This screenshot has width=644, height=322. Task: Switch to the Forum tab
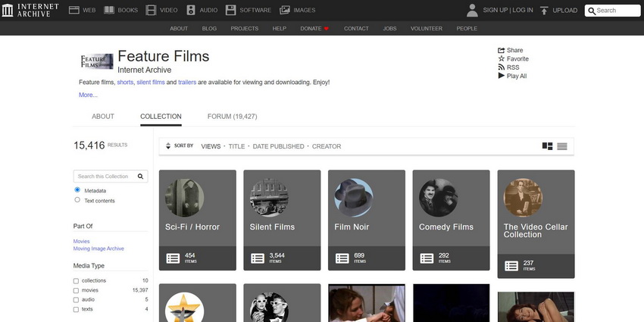coord(232,117)
